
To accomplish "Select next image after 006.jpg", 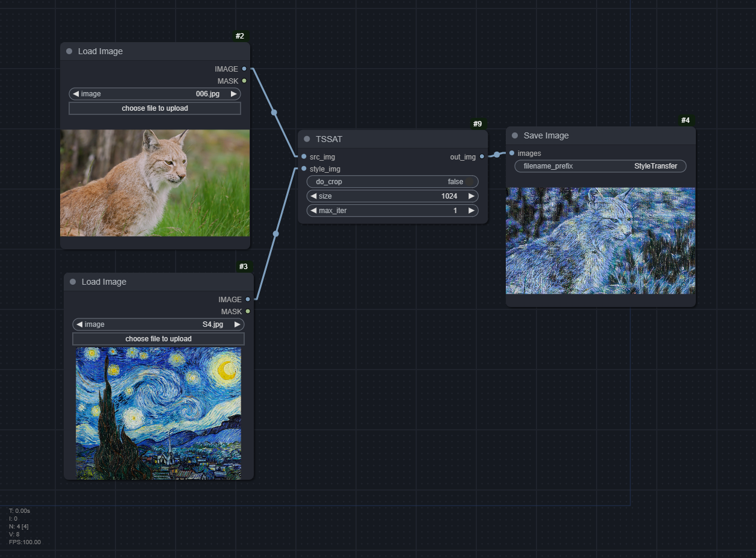I will 234,94.
